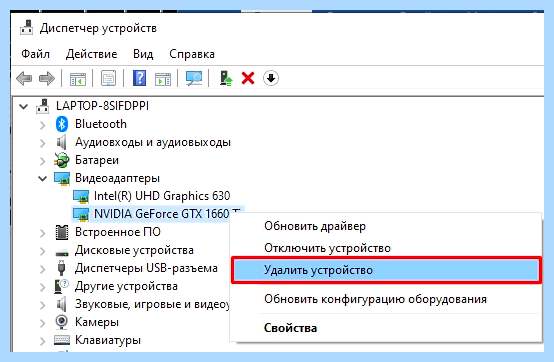Viewport: 554px width, 362px height.
Task: Click the Батареи battery icon
Action: click(61, 160)
